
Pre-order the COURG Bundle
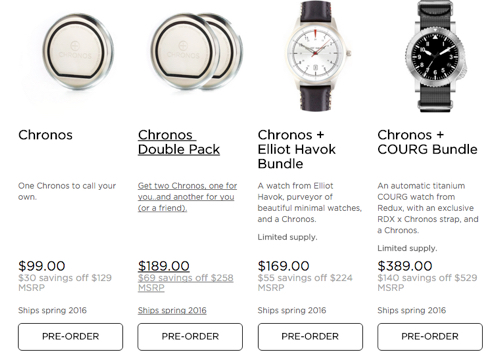[x=430, y=337]
